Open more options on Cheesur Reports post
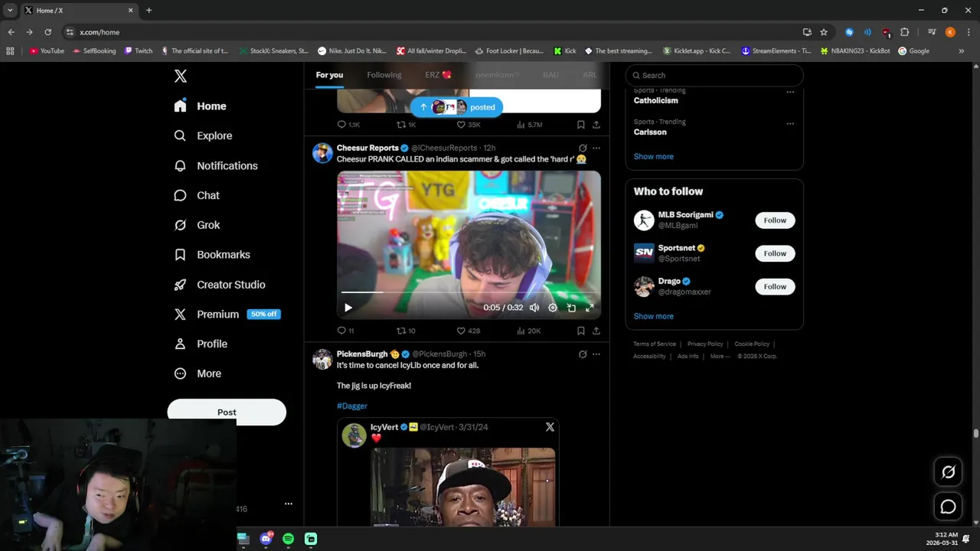Viewport: 980px width, 551px height. (596, 148)
